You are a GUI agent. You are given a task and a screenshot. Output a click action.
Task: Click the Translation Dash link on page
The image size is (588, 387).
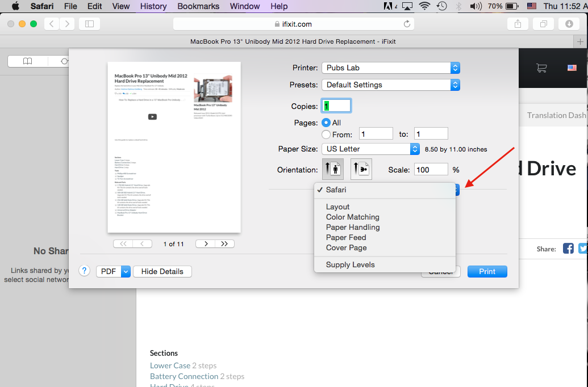click(x=557, y=115)
